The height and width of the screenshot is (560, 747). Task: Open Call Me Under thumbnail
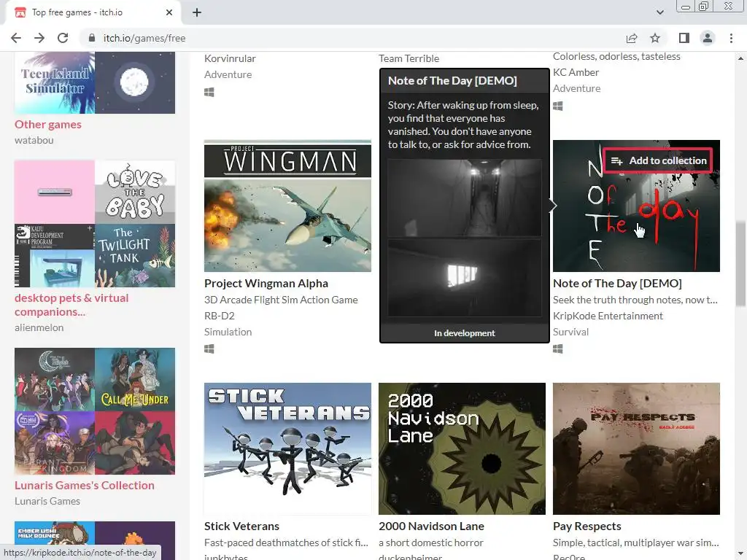pyautogui.click(x=135, y=379)
